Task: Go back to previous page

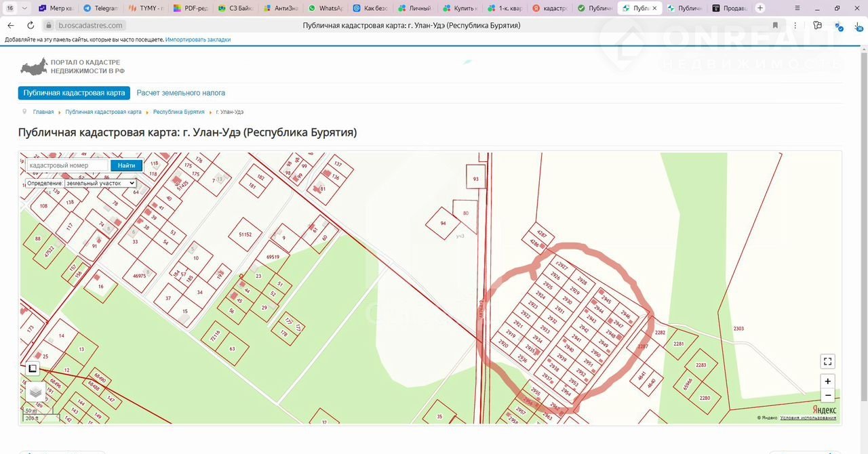Action: click(x=11, y=25)
